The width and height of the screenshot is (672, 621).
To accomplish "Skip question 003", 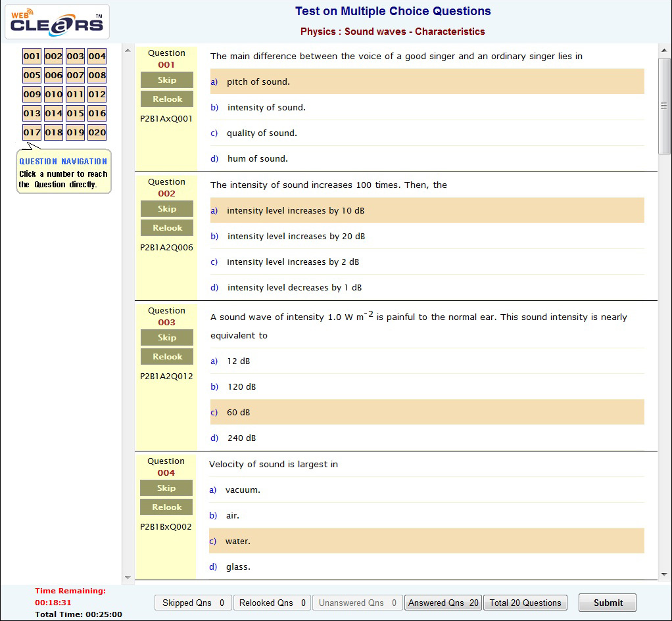I will (x=167, y=338).
